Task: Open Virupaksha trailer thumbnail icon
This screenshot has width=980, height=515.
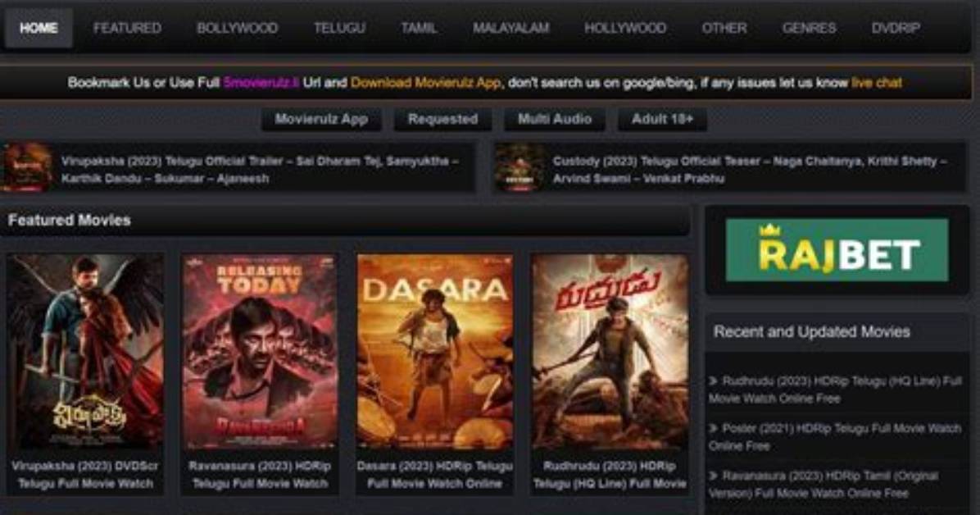Action: (x=28, y=168)
